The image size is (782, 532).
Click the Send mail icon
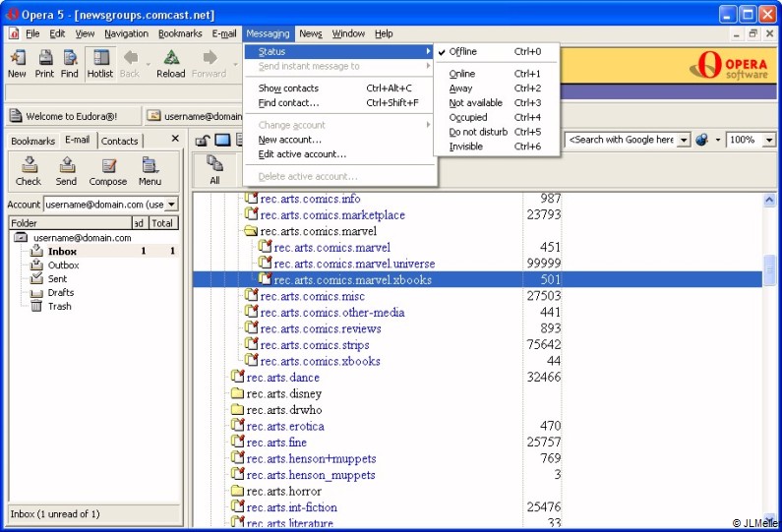(x=66, y=171)
